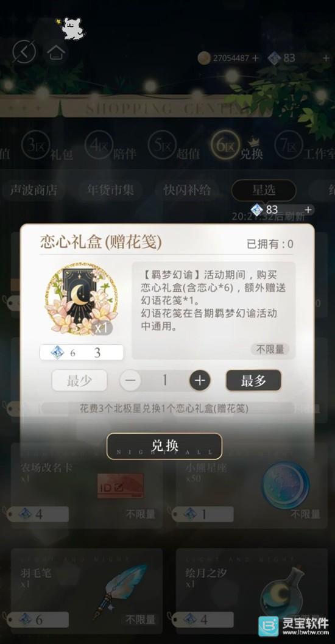
Task: Go to home via house icon
Action: tap(56, 52)
